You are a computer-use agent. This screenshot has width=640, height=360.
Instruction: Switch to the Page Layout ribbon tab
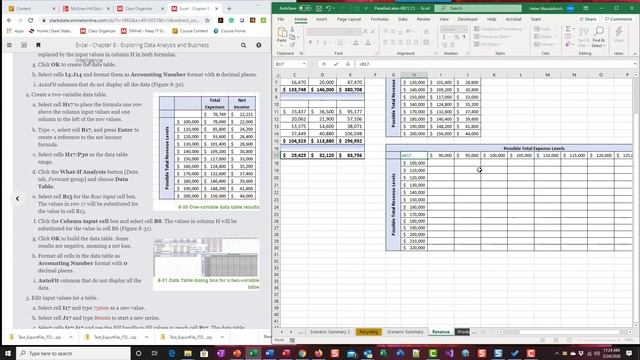pyautogui.click(x=349, y=19)
